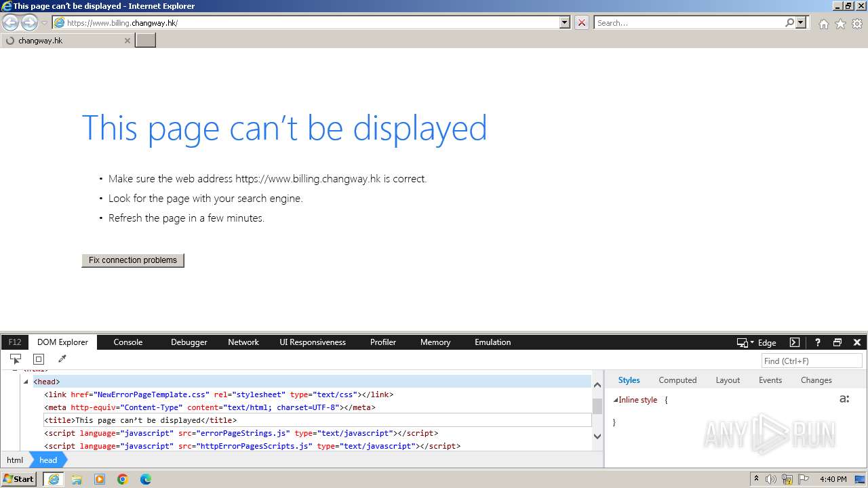Launch Microsoft Edge from the taskbar

(x=146, y=479)
